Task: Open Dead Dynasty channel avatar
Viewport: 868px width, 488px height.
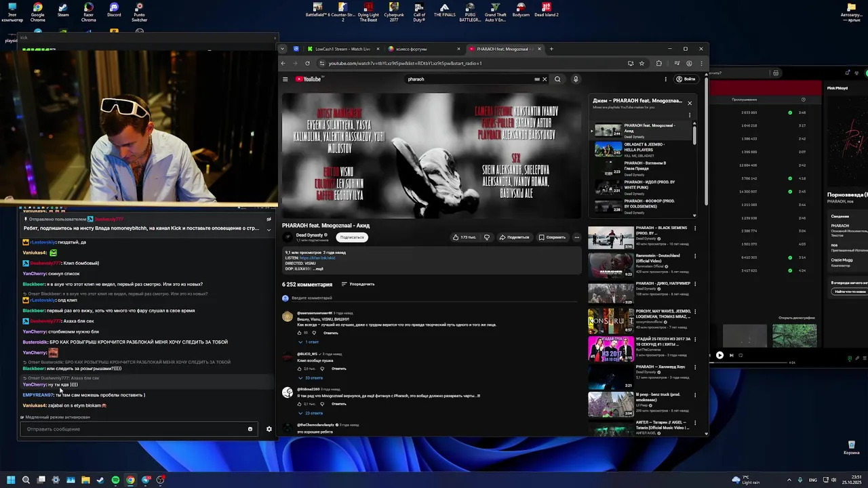Action: (288, 237)
